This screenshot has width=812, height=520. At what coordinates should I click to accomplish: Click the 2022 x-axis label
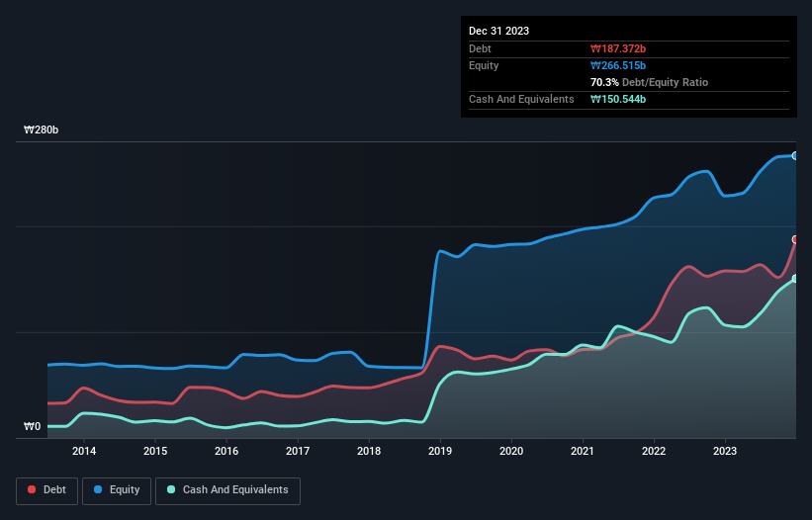(654, 451)
